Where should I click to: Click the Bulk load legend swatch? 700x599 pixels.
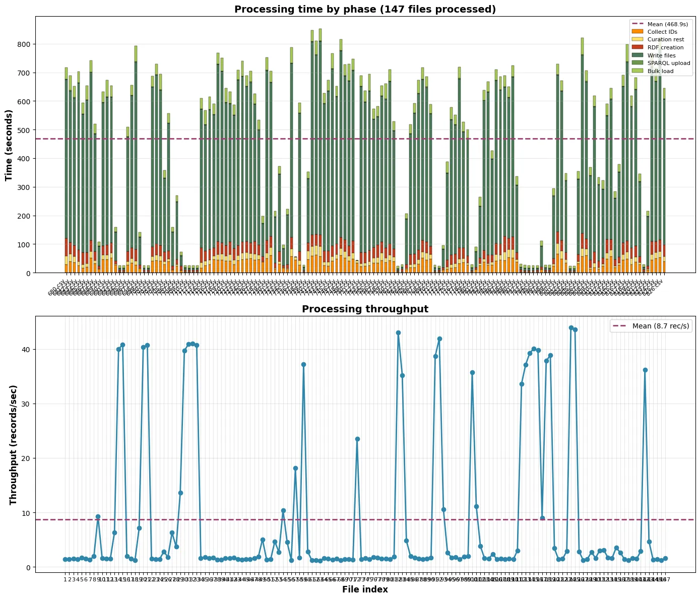(x=638, y=71)
